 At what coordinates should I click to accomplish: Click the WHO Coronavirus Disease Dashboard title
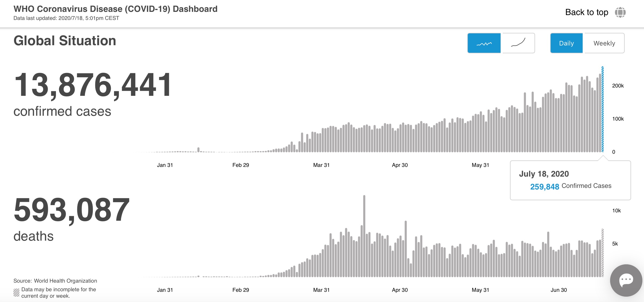[115, 9]
